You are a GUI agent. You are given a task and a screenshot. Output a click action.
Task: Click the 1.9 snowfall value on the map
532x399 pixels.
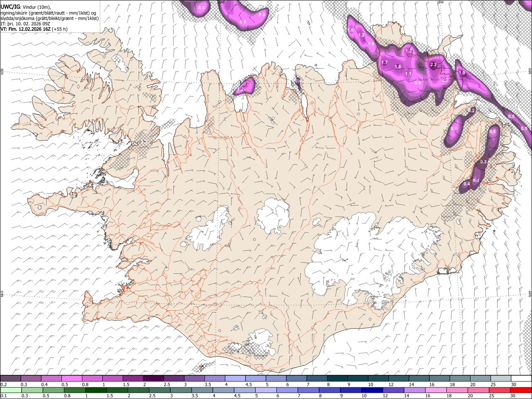[x=462, y=73]
